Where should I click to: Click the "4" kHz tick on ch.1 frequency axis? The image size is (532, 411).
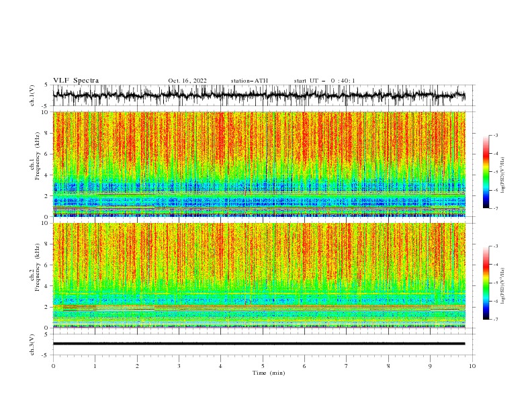pos(46,175)
